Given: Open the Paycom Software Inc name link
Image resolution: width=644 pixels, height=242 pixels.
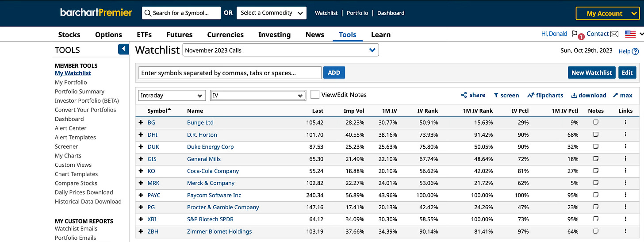Looking at the screenshot, I should (215, 195).
